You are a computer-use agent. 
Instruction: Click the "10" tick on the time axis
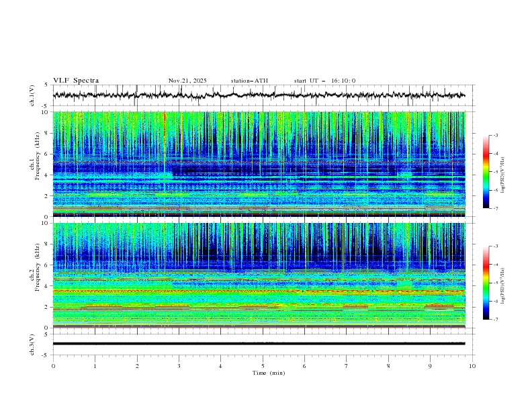coord(472,366)
